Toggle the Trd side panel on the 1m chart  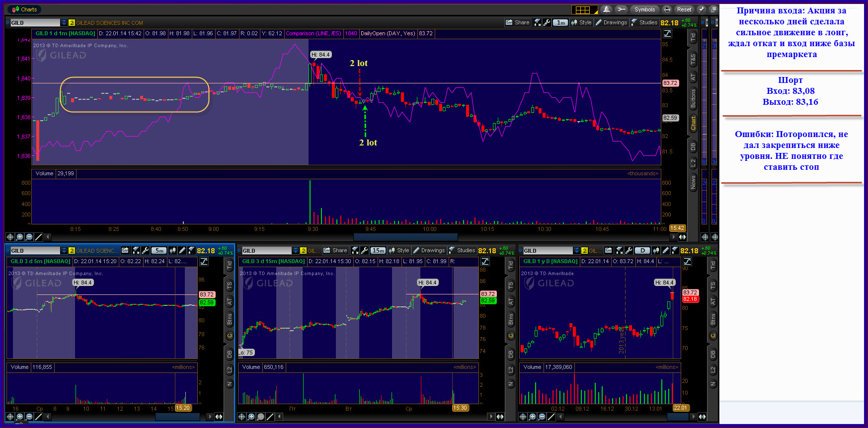[x=693, y=38]
